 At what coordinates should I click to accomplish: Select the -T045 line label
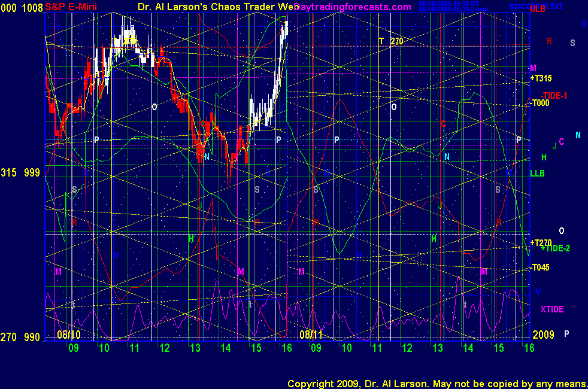click(539, 268)
